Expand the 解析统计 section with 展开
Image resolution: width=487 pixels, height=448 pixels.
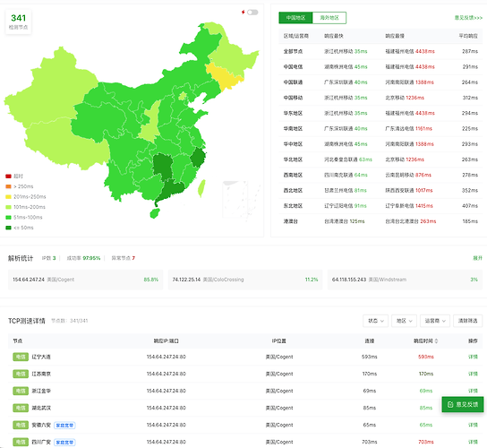tap(477, 258)
